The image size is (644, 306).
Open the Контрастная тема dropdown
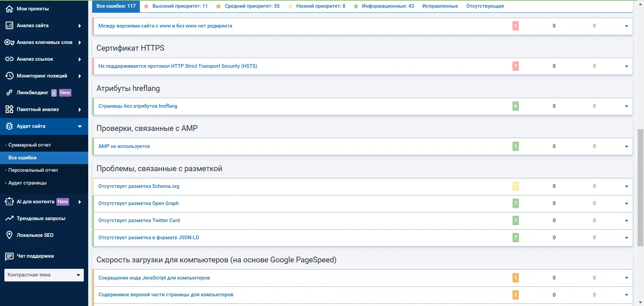(x=44, y=275)
